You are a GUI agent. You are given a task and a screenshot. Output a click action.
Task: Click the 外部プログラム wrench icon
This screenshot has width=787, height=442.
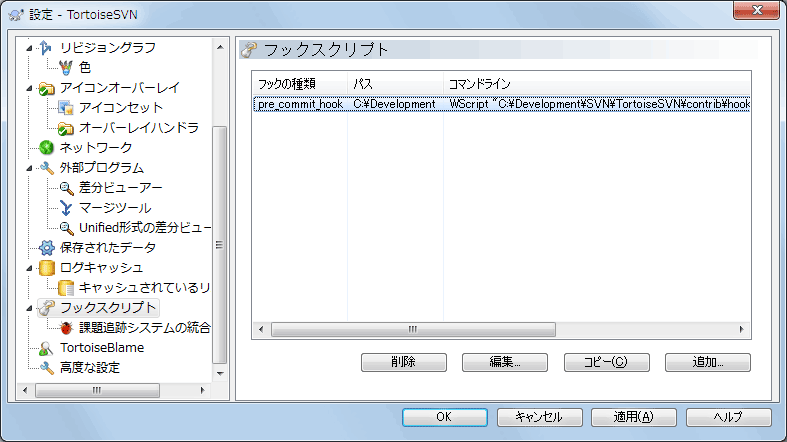coord(46,168)
